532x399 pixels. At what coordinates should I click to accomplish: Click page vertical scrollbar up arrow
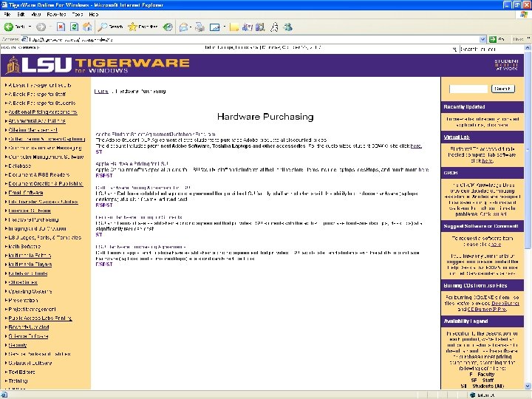(528, 48)
